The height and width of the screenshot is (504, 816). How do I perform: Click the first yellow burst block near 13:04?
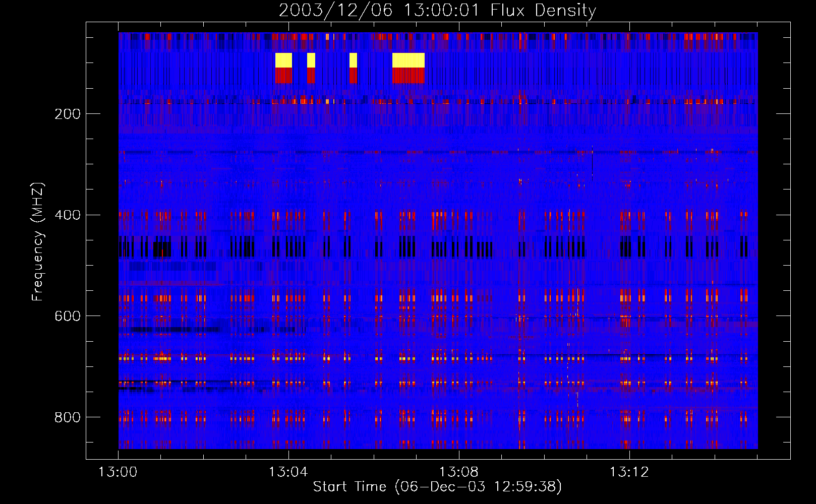coord(283,60)
